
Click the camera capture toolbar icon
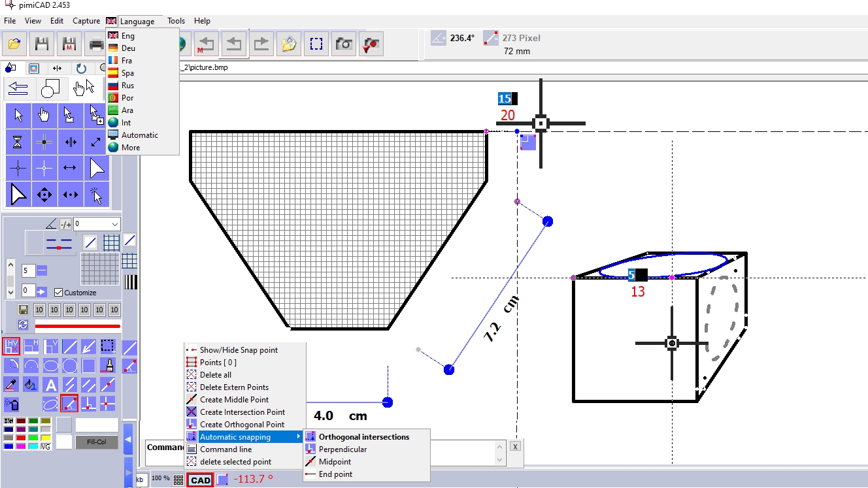[x=344, y=44]
